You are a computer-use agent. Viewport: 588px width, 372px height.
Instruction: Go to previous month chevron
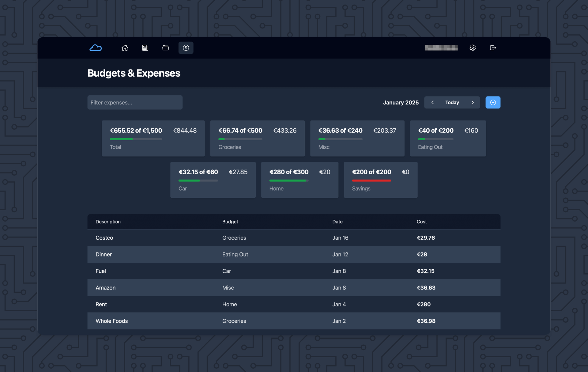(432, 102)
